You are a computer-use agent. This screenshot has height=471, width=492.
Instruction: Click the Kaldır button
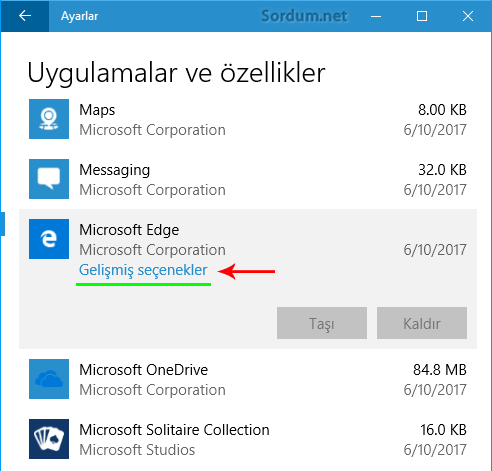(x=422, y=323)
